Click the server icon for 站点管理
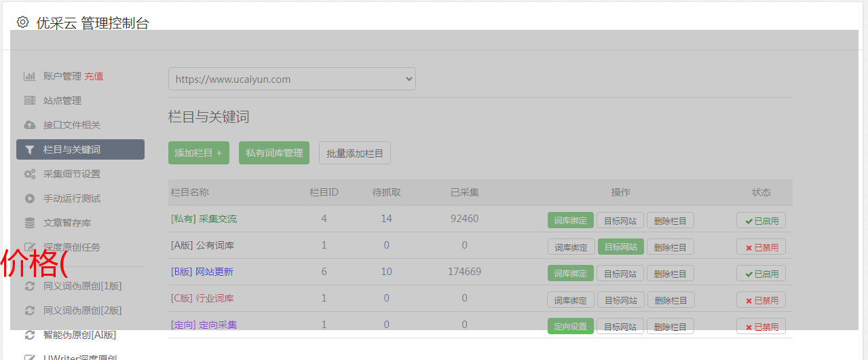Viewport: 868px width, 360px height. 30,101
